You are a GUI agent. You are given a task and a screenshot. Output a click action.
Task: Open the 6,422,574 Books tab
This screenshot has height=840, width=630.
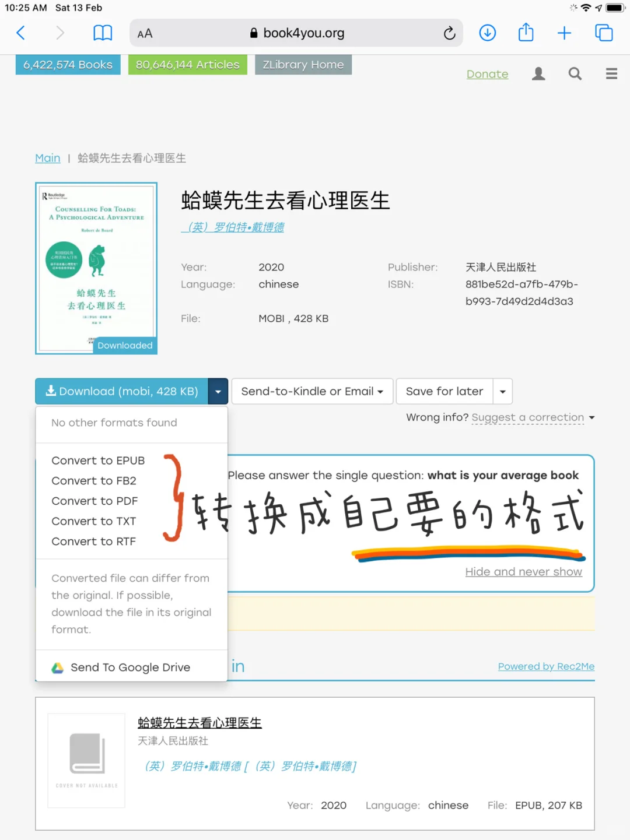click(x=68, y=65)
